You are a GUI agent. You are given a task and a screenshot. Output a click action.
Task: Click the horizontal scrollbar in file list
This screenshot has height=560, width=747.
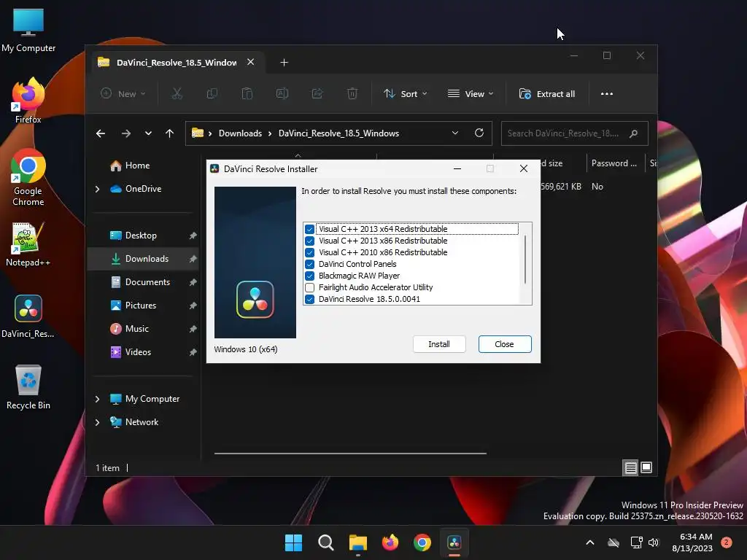350,454
